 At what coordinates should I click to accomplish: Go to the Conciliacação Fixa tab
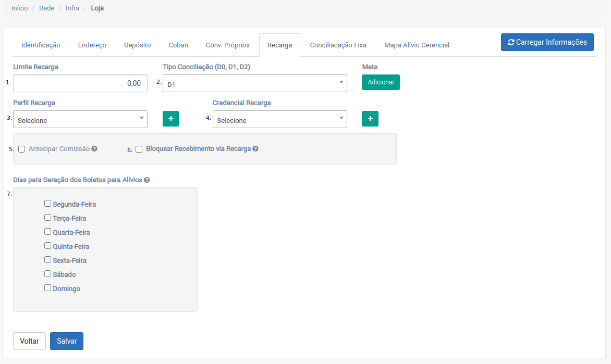338,45
